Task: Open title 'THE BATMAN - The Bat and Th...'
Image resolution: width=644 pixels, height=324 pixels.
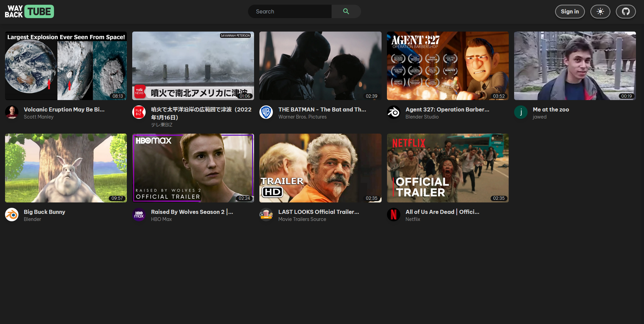Action: tap(322, 109)
